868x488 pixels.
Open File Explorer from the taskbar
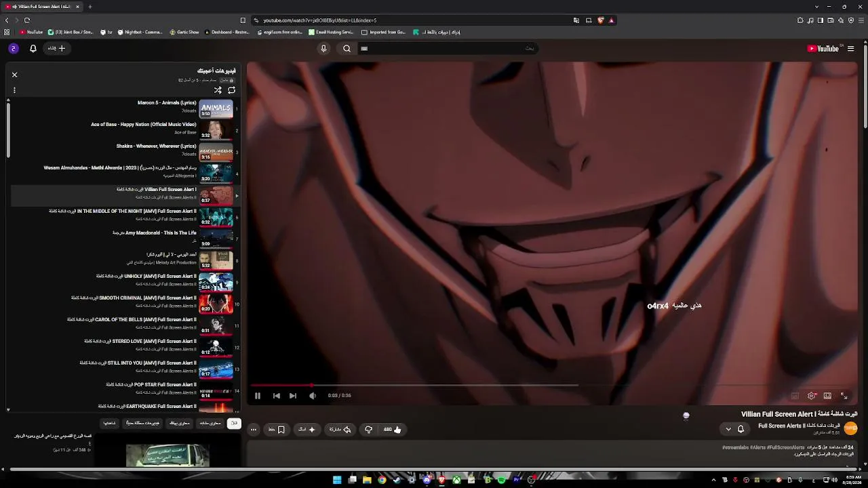(367, 481)
